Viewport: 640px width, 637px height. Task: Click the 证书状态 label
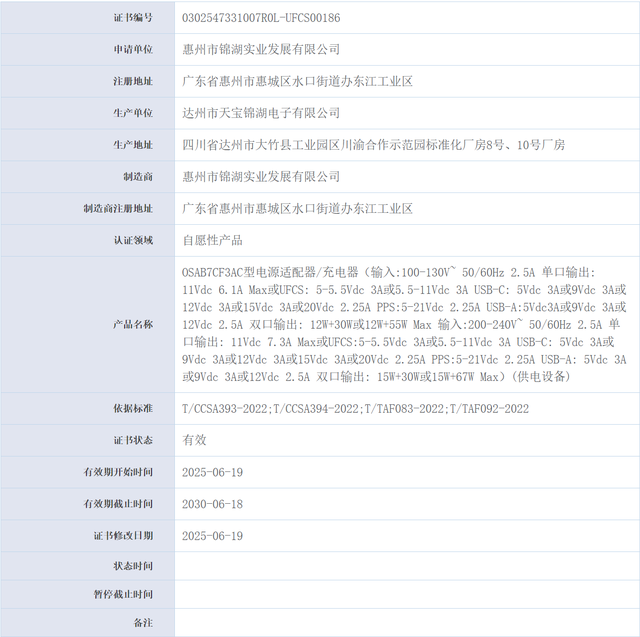[x=133, y=440]
